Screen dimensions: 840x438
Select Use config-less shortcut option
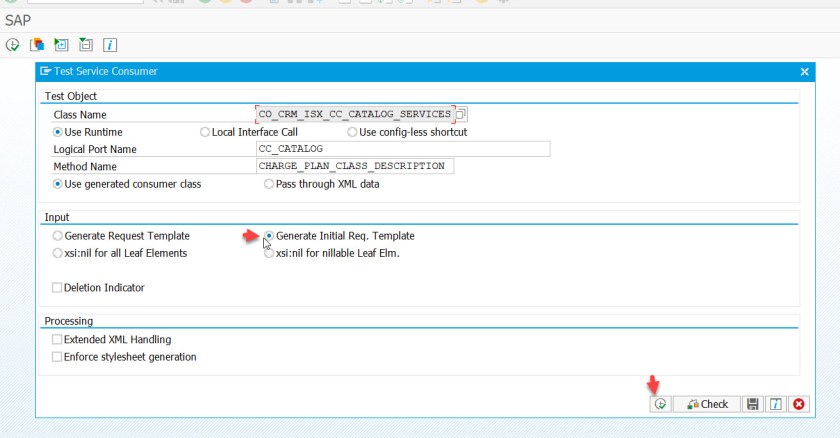point(352,132)
